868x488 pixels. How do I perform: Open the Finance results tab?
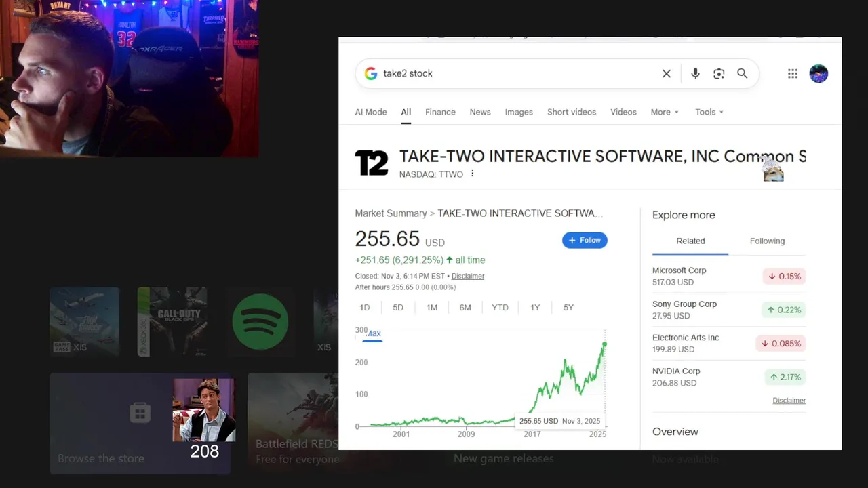point(440,112)
